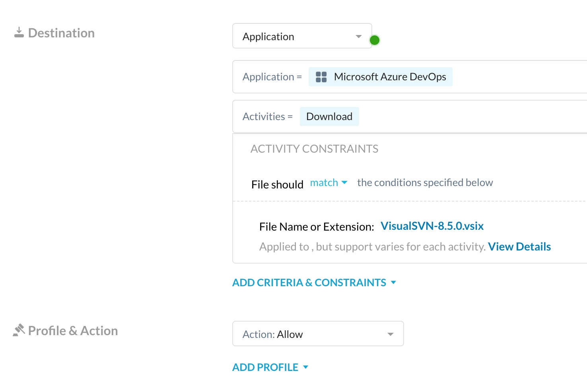
Task: Open the Action: Allow dropdown
Action: coord(318,334)
